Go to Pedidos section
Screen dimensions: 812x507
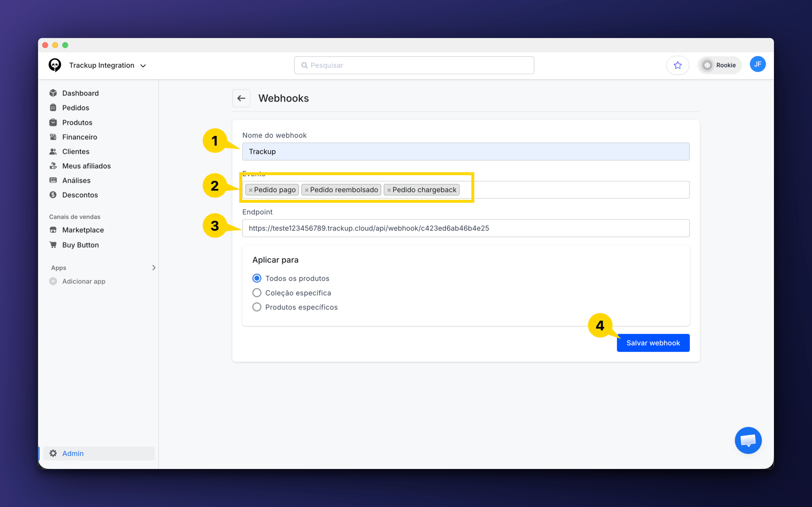coord(76,108)
